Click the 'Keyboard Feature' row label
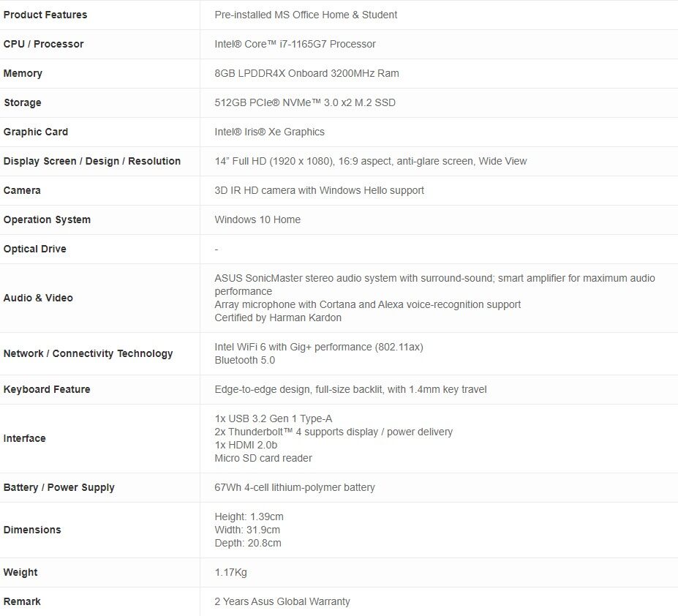Image resolution: width=678 pixels, height=616 pixels. coord(47,389)
